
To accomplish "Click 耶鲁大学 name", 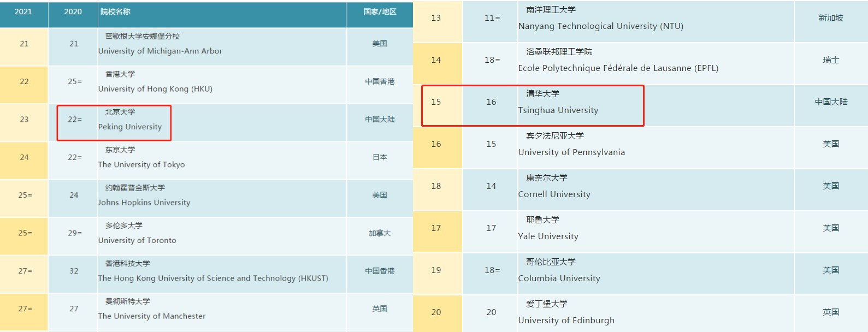I will coord(542,220).
